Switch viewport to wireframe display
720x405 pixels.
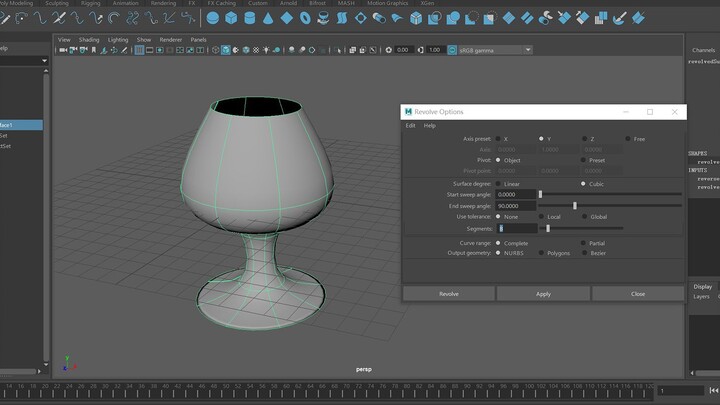pos(215,50)
